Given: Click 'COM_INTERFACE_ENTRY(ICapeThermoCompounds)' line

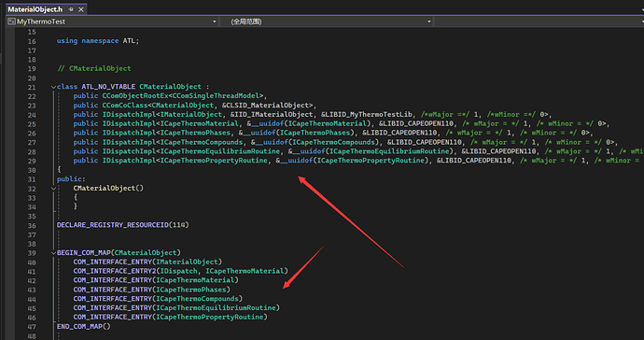Looking at the screenshot, I should tap(158, 299).
